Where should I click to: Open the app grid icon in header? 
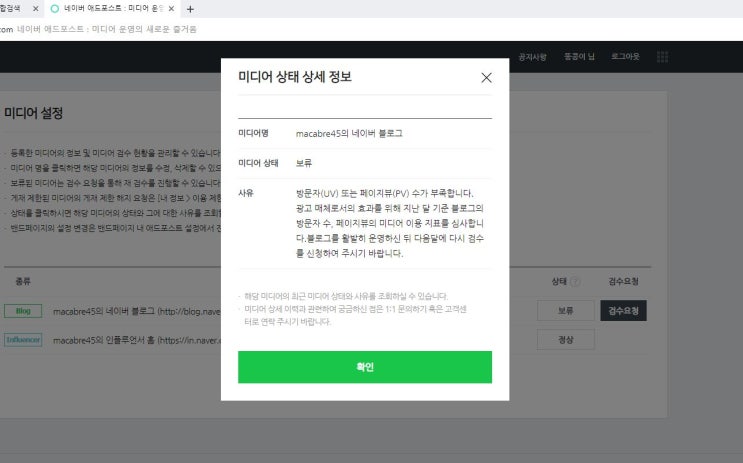pyautogui.click(x=662, y=57)
